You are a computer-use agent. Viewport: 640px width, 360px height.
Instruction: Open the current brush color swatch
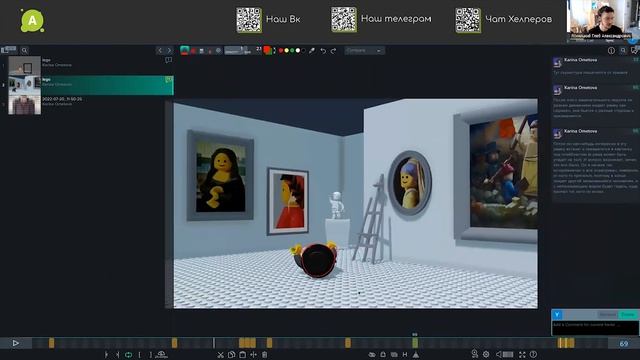pos(268,50)
